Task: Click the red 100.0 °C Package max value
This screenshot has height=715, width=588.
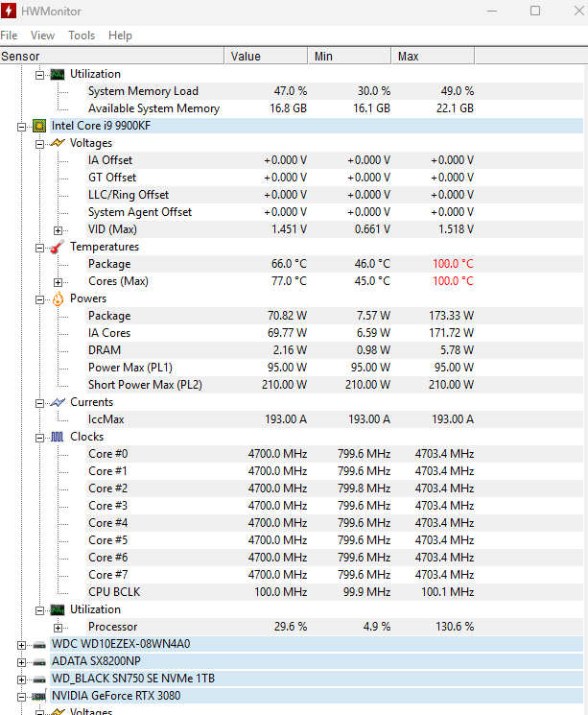Action: pos(453,264)
